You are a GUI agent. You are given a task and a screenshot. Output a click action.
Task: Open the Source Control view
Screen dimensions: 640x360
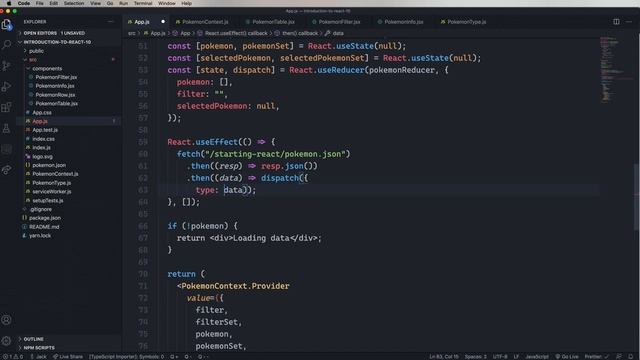(6, 65)
